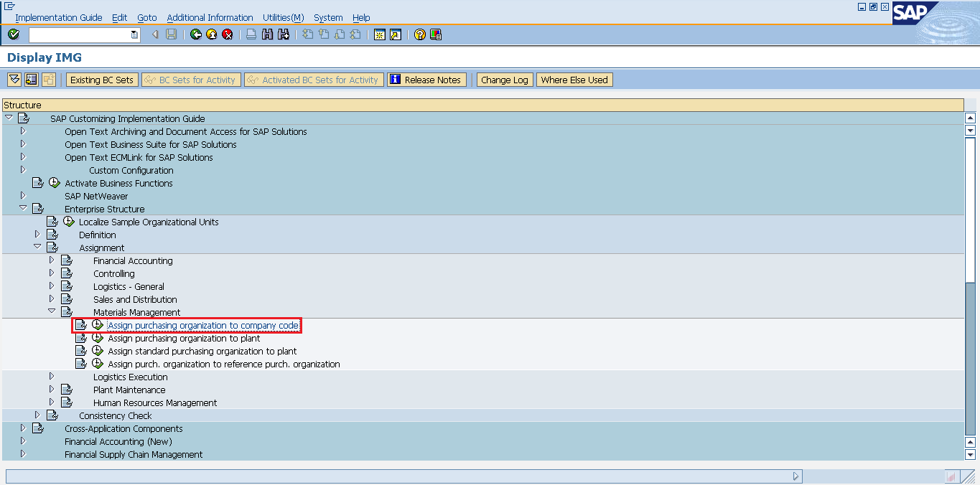Click the SAP window menu icon top-left

coord(9,6)
